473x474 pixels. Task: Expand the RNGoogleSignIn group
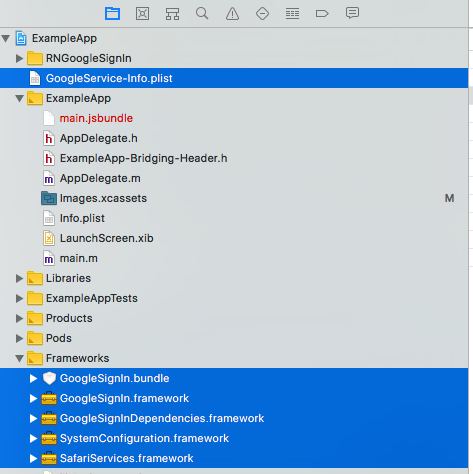[20, 58]
